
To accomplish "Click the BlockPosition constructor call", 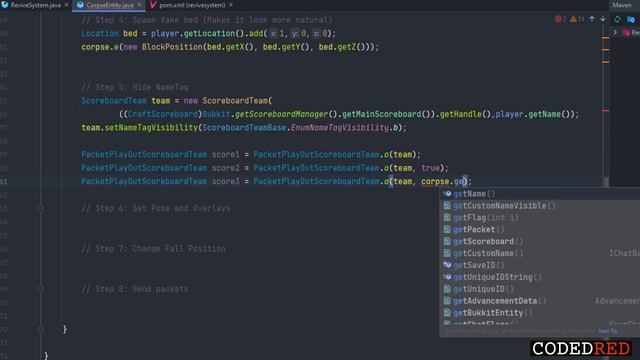I will click(x=172, y=47).
